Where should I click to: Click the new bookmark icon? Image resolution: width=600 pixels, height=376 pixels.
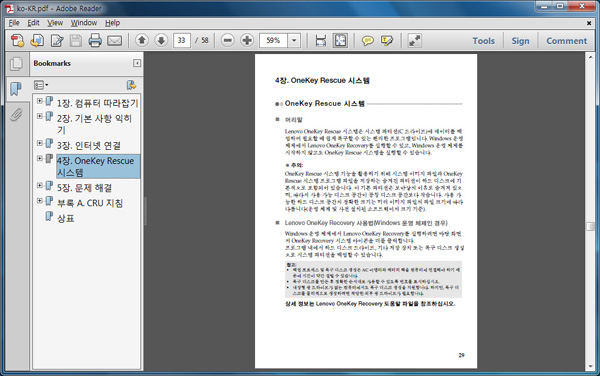(x=131, y=85)
